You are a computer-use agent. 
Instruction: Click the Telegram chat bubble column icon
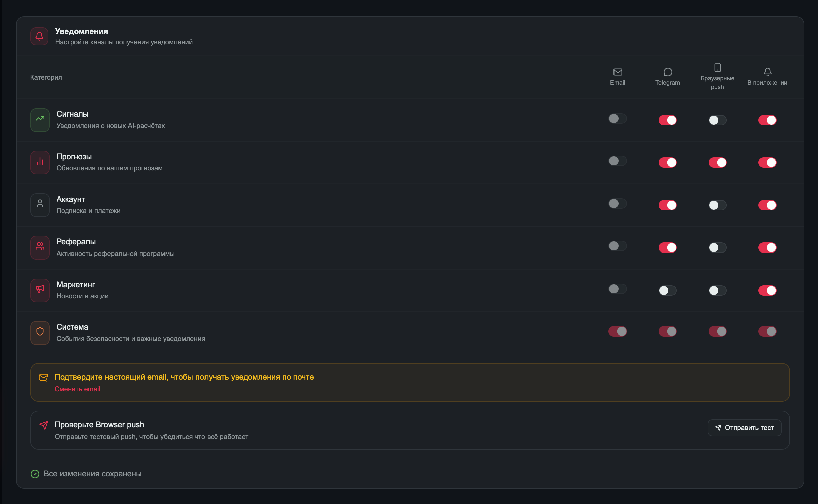(x=668, y=72)
